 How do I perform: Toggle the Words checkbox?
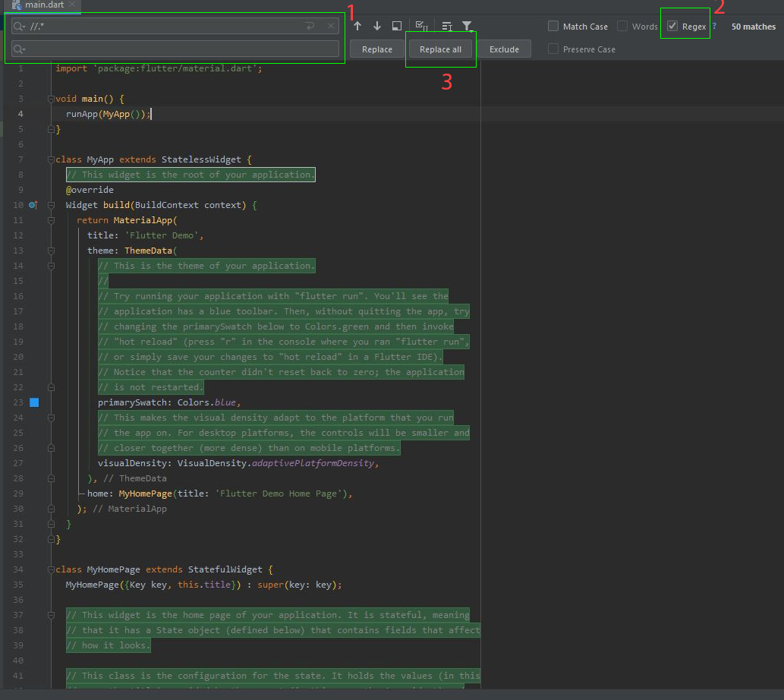click(622, 27)
